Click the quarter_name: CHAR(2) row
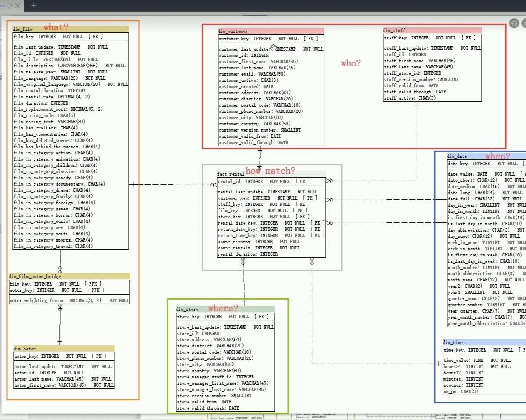Viewport: 526px width, 420px height. coord(487,298)
